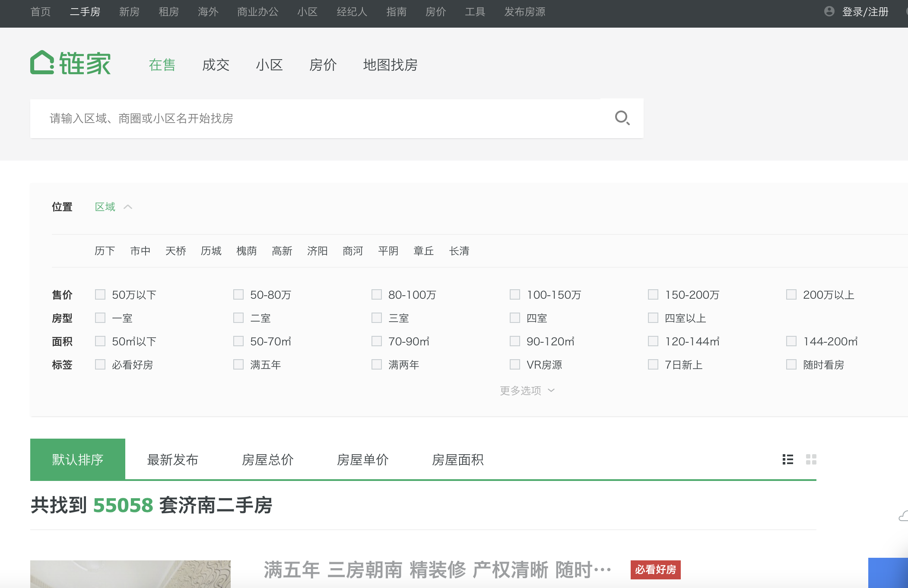Open the 成交 tab
The image size is (908, 588).
click(216, 65)
